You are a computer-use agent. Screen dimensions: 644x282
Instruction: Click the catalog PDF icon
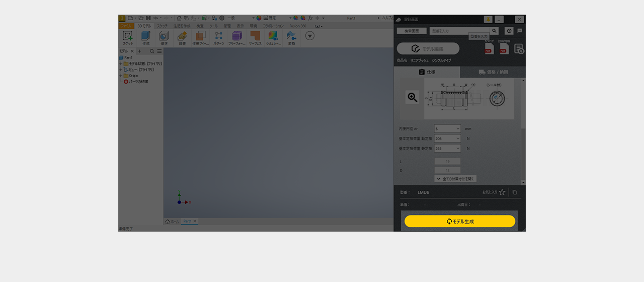click(489, 48)
